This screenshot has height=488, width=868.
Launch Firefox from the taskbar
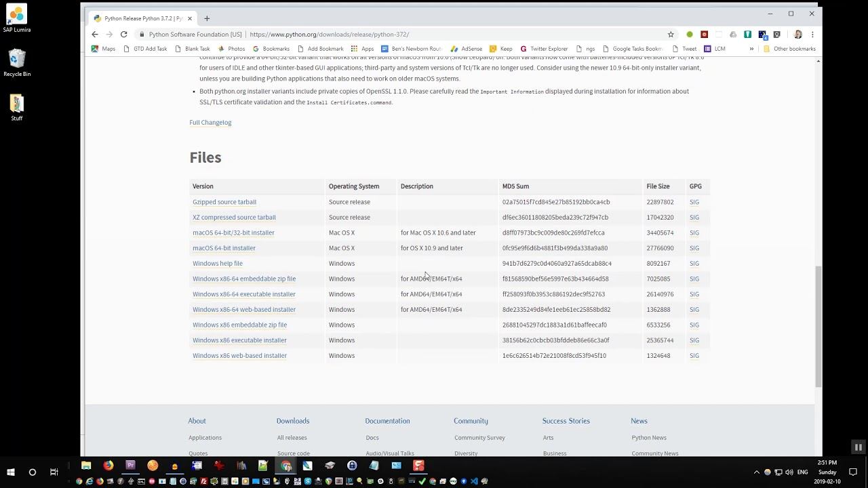(108, 466)
